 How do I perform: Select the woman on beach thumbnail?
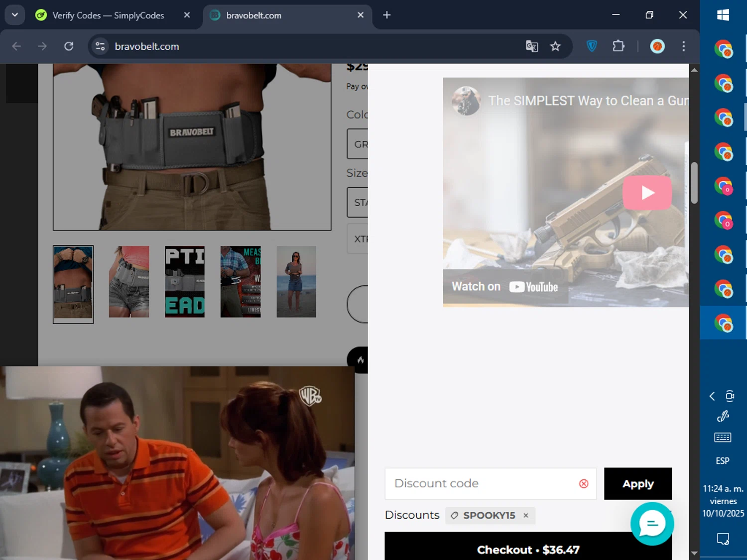pos(296,282)
